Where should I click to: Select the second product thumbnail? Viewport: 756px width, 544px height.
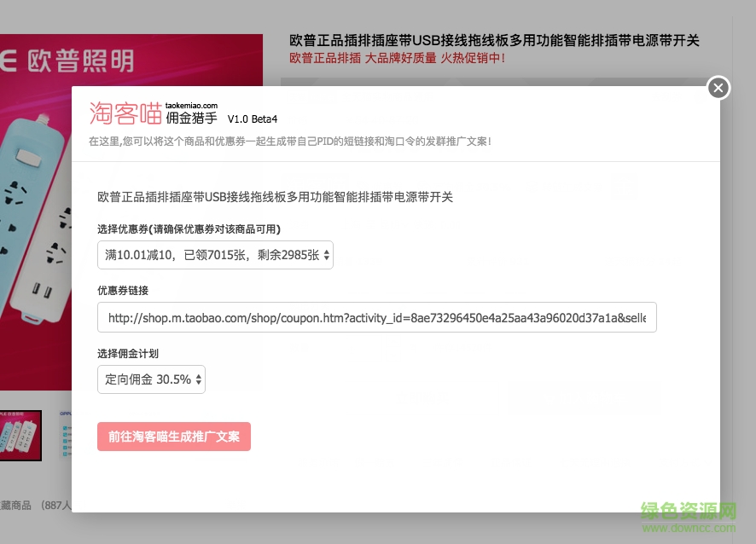[65, 435]
